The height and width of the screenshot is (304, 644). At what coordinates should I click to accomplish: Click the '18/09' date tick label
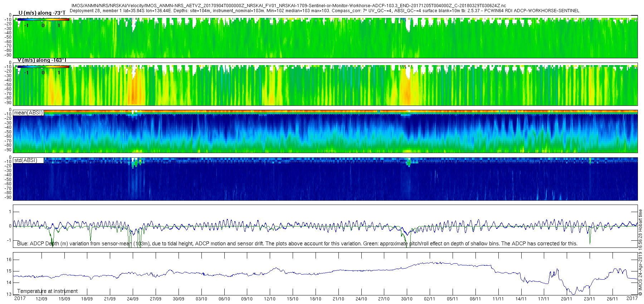[x=87, y=299]
